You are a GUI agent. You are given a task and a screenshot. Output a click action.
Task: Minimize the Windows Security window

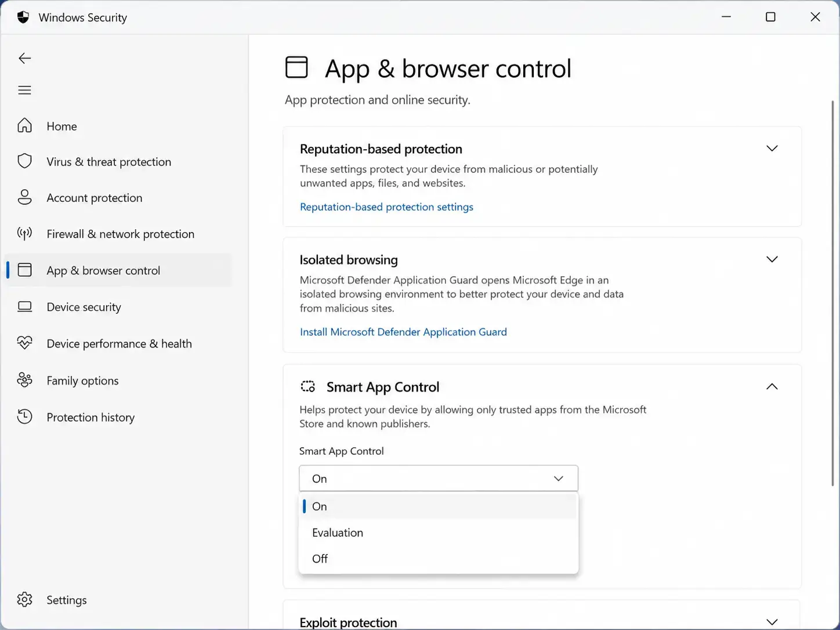click(x=726, y=17)
